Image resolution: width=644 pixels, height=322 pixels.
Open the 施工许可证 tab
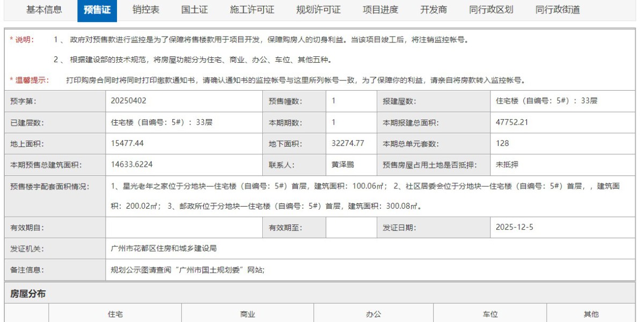pyautogui.click(x=252, y=10)
